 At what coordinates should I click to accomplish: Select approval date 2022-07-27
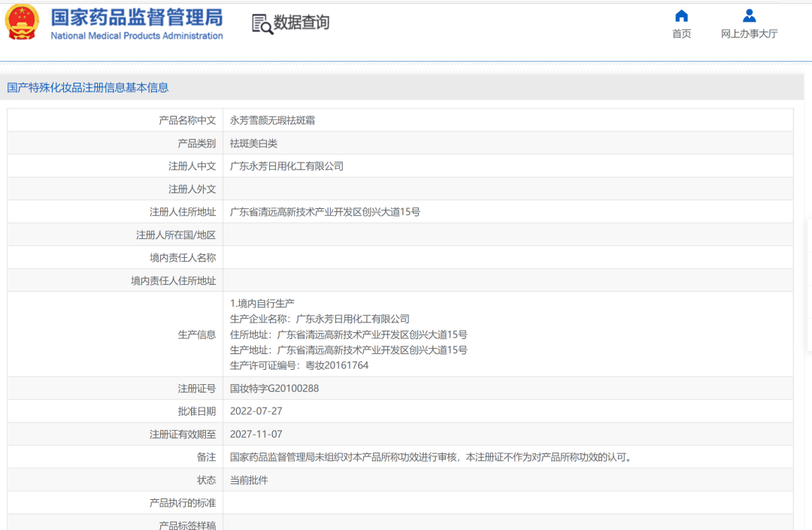(x=256, y=411)
